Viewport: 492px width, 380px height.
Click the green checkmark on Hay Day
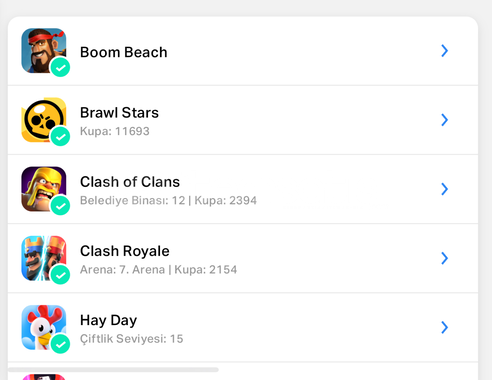[60, 344]
